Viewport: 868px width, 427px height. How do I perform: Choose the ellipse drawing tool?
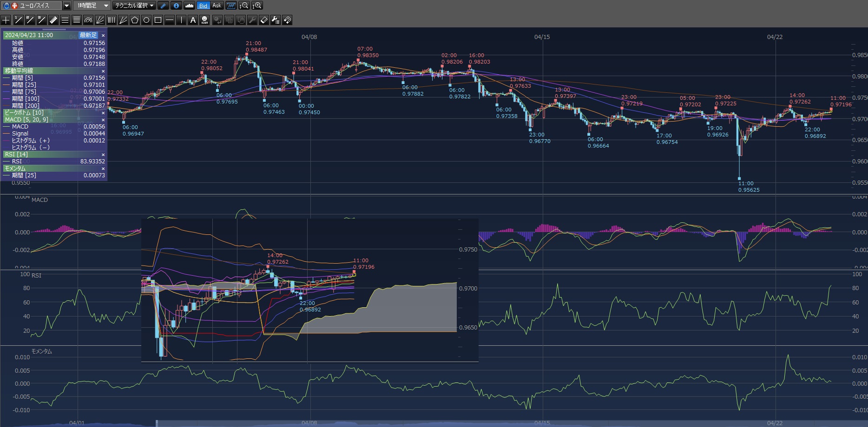coord(146,20)
